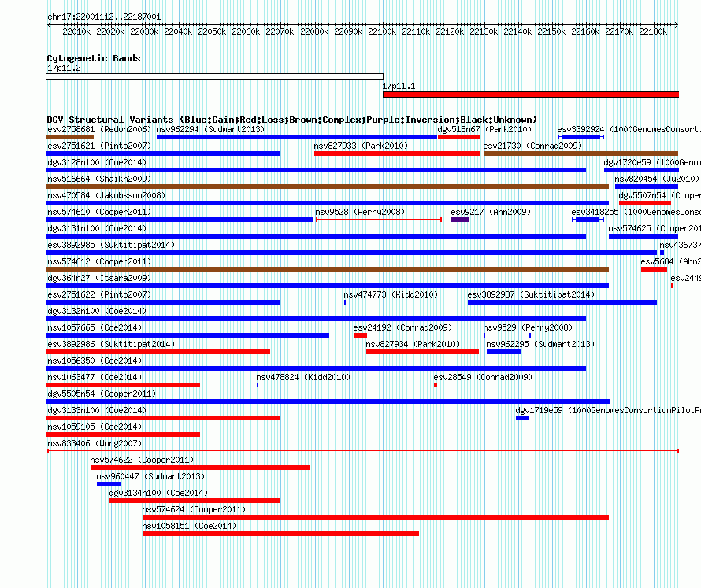The height and width of the screenshot is (588, 701).
Task: Select the blue bar under nsv960447 (Sudmant2013)
Action: click(109, 484)
